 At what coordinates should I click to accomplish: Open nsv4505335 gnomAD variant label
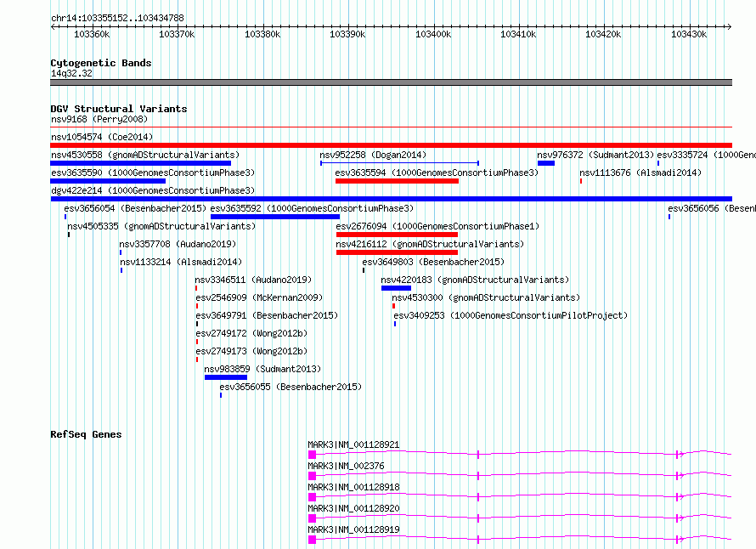coord(161,226)
